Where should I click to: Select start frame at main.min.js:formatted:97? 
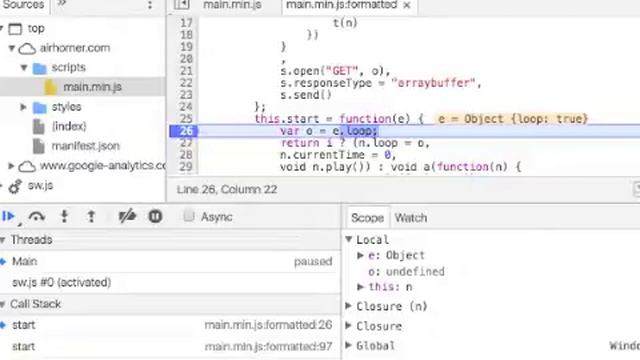(170, 347)
